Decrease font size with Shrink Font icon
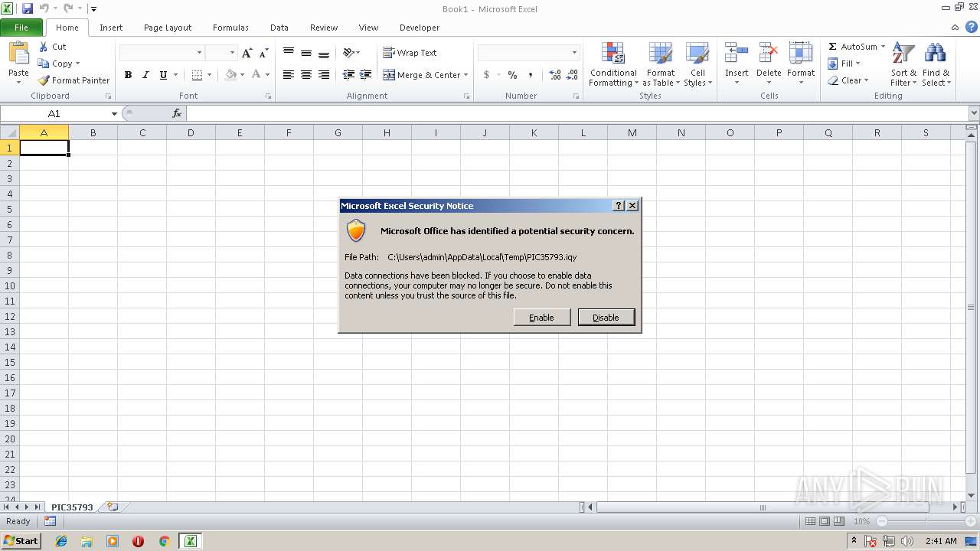The width and height of the screenshot is (980, 551). [263, 53]
